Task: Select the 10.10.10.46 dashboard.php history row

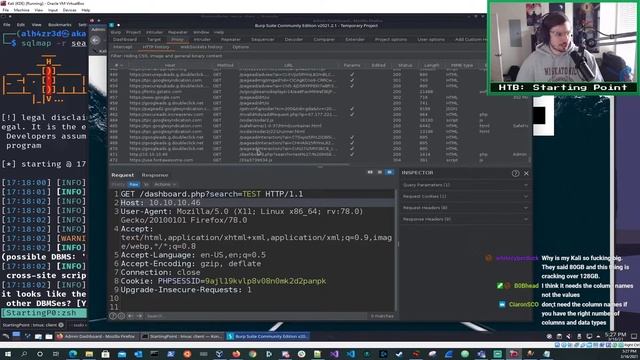Action: coord(318,154)
